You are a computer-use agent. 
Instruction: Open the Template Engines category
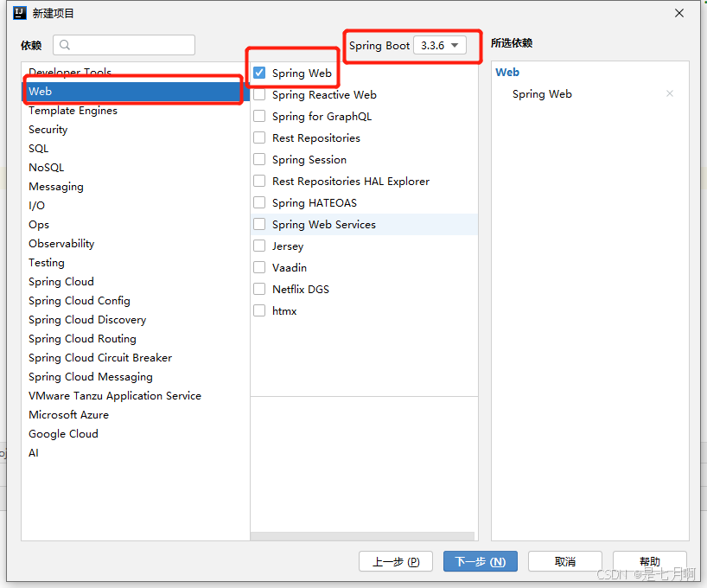pos(136,111)
